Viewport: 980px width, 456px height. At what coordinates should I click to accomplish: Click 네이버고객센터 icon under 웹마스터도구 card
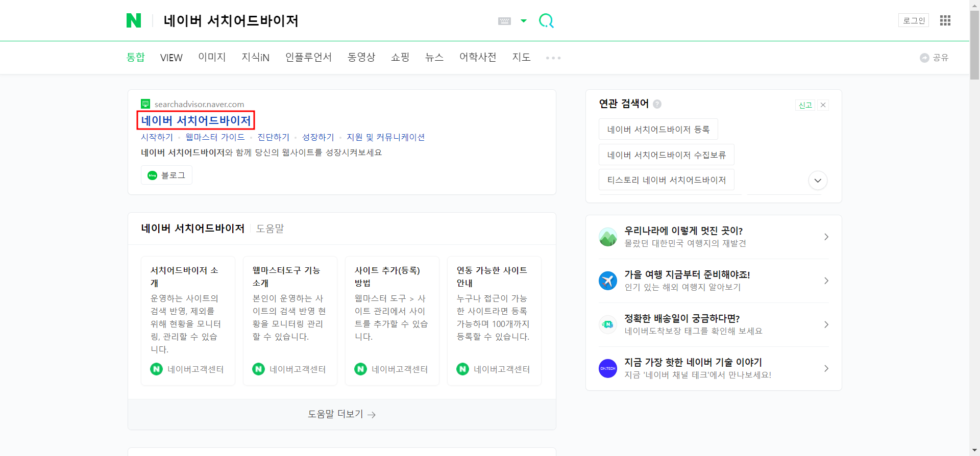click(x=259, y=369)
